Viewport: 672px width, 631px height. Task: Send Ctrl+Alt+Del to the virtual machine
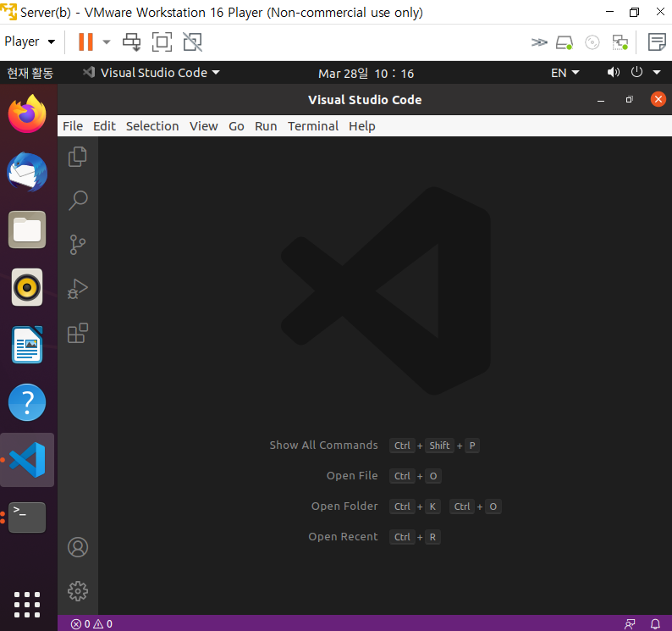coord(131,42)
